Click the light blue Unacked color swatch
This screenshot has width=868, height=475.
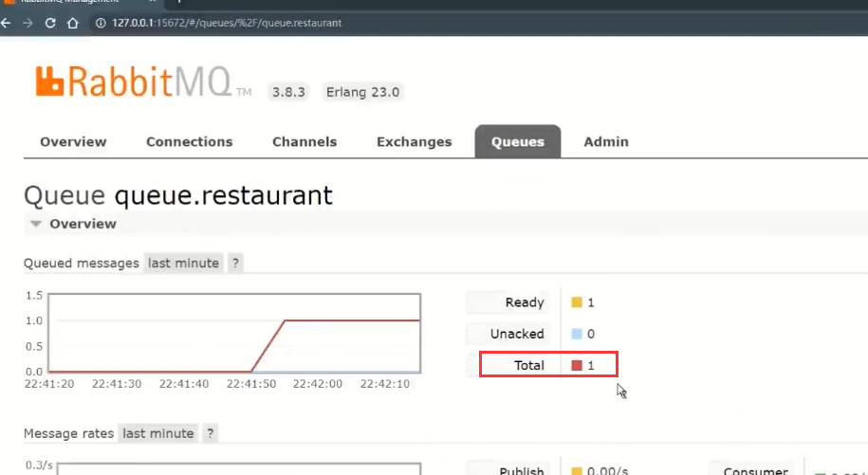[x=577, y=334]
